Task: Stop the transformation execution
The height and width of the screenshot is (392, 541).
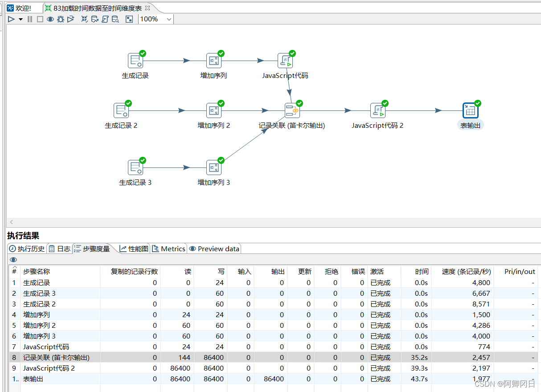Action: (x=40, y=19)
